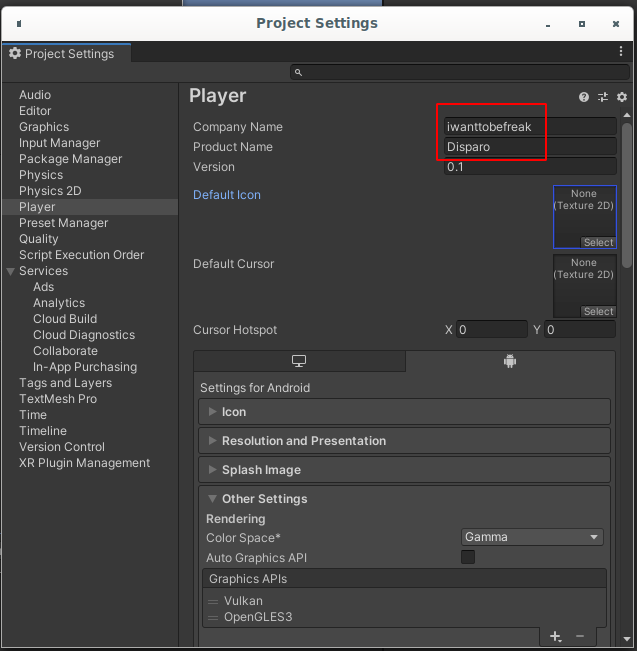Click the Player help question mark icon
Image resolution: width=637 pixels, height=651 pixels.
584,97
